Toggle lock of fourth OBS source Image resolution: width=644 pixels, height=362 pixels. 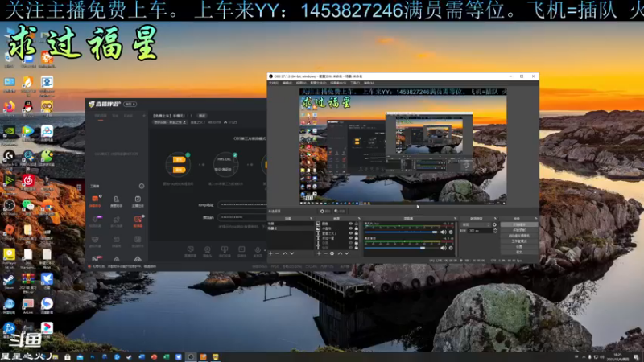(356, 238)
